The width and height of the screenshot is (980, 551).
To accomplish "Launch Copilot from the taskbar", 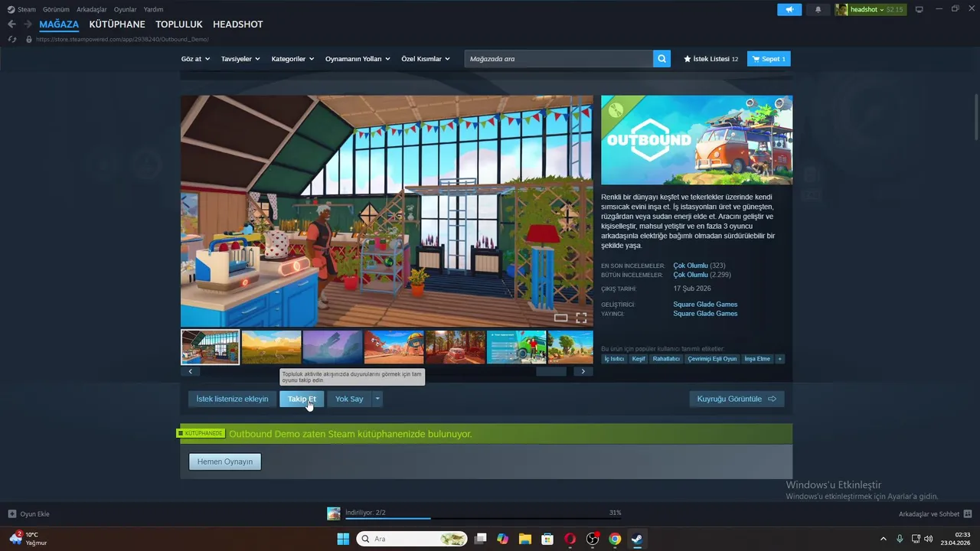I will pyautogui.click(x=502, y=539).
